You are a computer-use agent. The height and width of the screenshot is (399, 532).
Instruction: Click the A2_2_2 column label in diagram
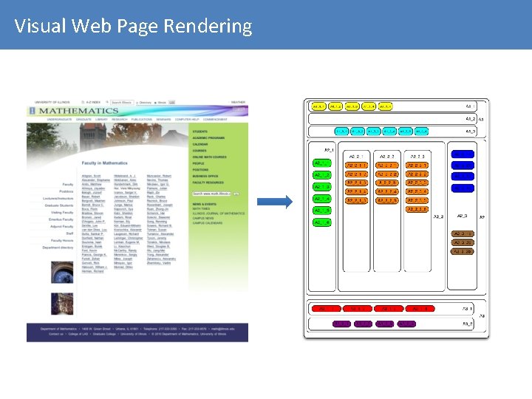click(x=386, y=157)
